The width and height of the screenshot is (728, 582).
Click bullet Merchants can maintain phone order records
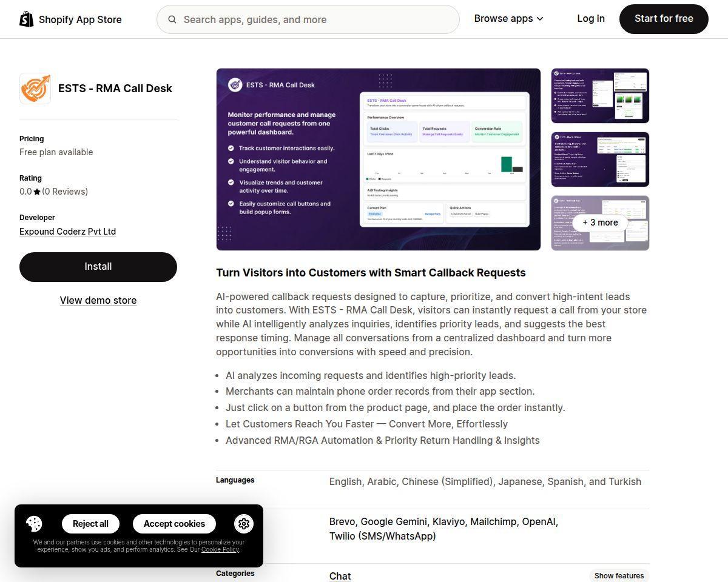380,392
